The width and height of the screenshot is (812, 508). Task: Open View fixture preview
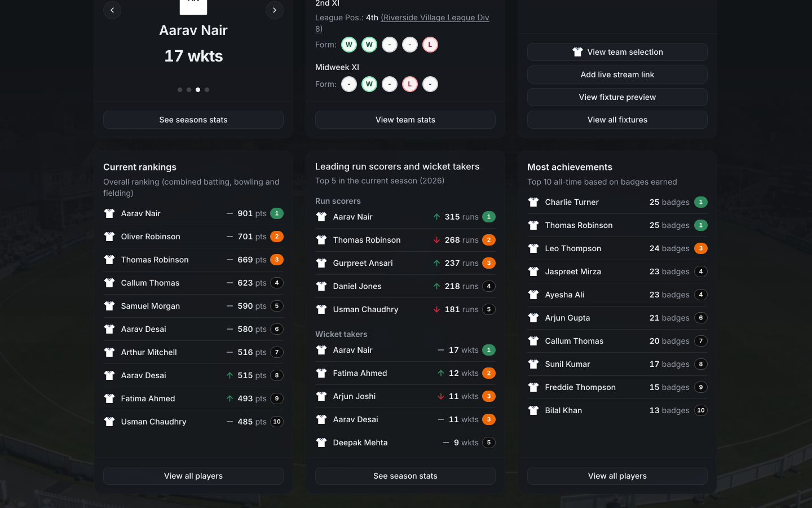coord(617,97)
